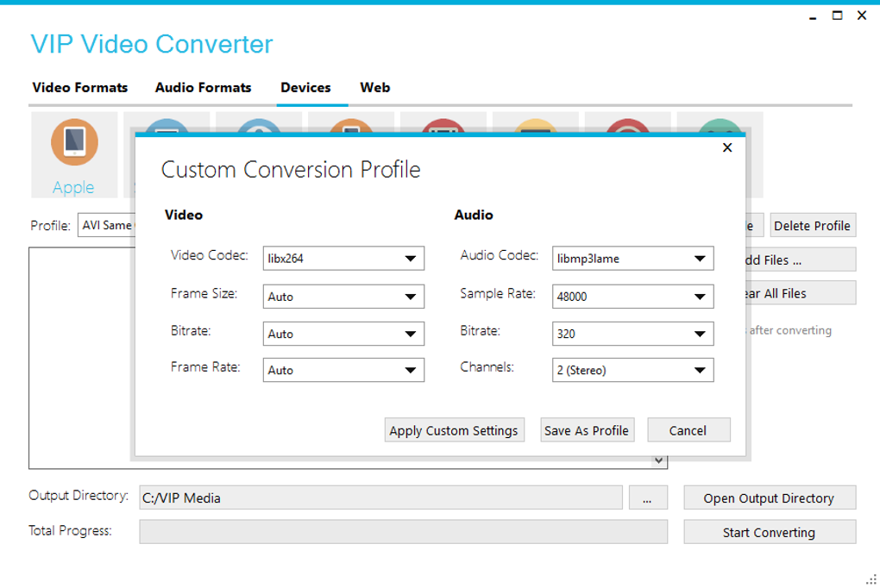Click Apply Custom Settings button

454,430
